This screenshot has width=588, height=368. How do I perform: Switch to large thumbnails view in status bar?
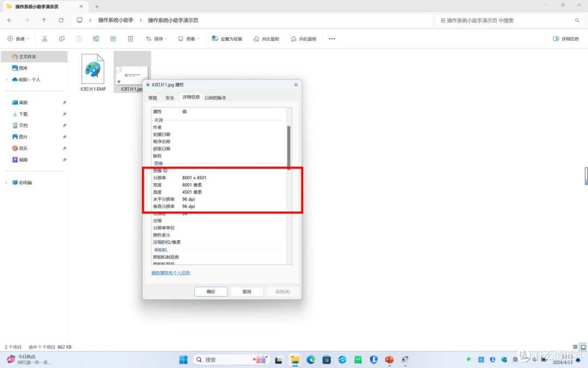tap(583, 347)
